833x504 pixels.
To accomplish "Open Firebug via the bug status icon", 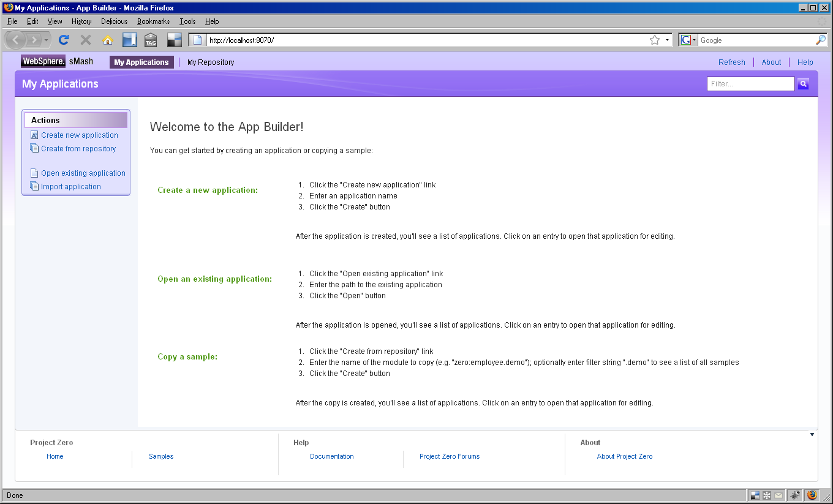I will click(795, 495).
